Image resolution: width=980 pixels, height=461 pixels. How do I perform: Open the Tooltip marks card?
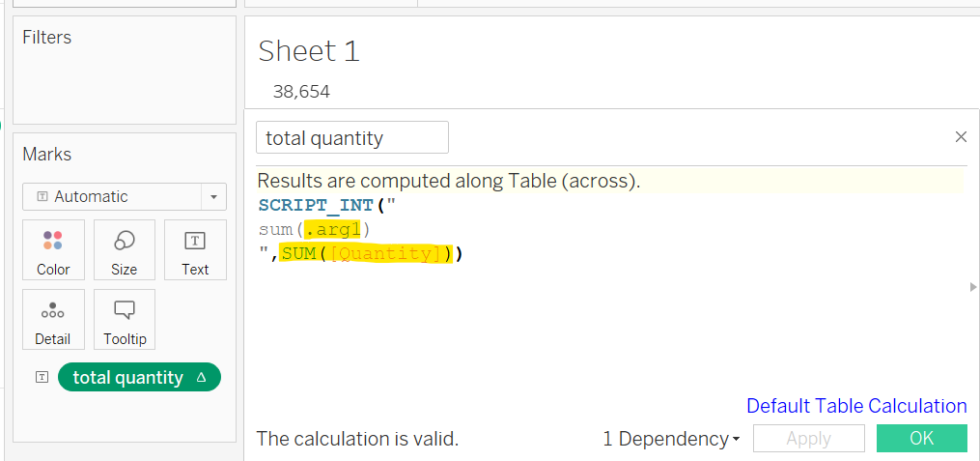point(124,319)
